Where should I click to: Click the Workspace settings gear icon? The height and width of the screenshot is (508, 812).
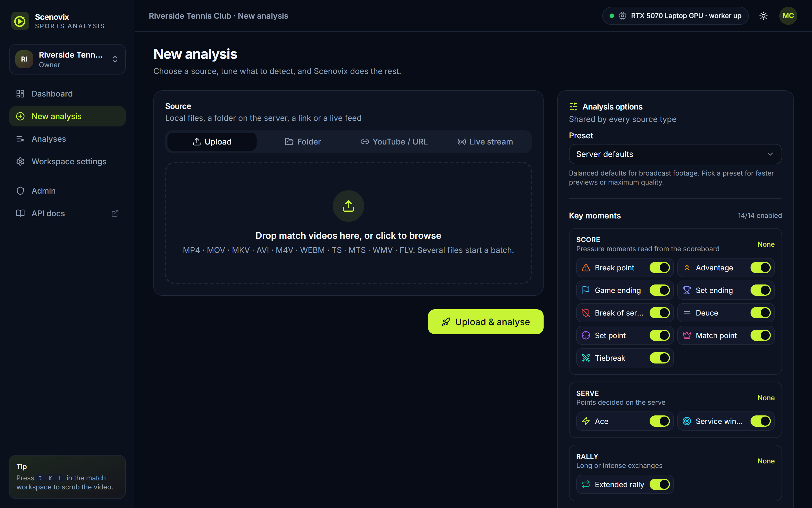click(x=20, y=162)
